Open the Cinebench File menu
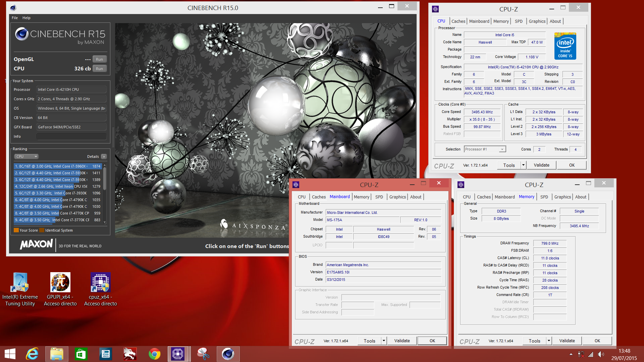The image size is (644, 362). coord(15,18)
